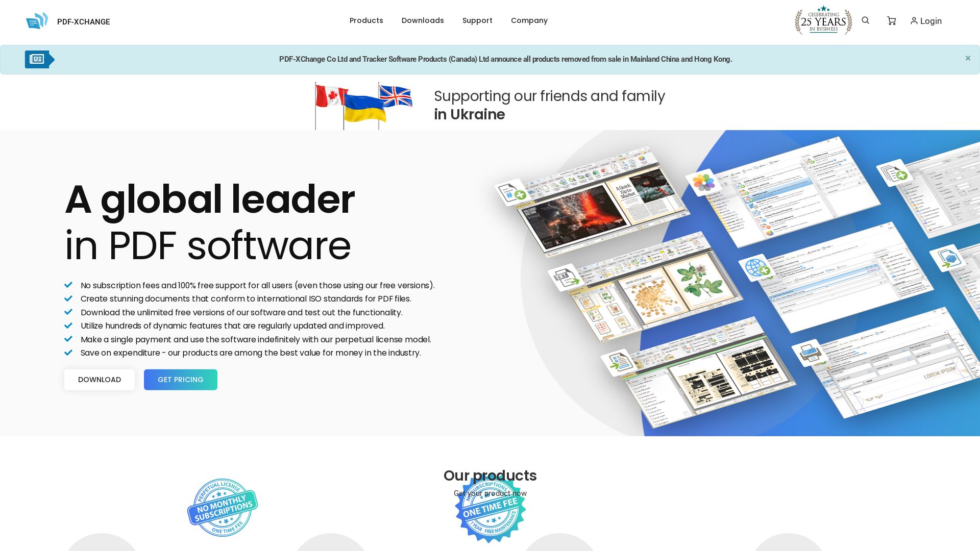This screenshot has height=551, width=980.
Task: Expand the Downloads navigation menu
Action: coord(423,20)
